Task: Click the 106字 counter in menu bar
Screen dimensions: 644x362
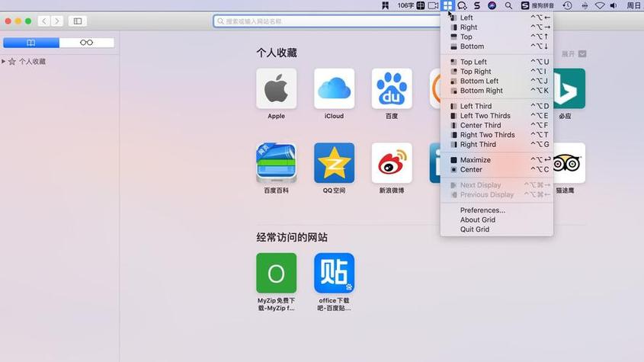Action: click(x=405, y=5)
